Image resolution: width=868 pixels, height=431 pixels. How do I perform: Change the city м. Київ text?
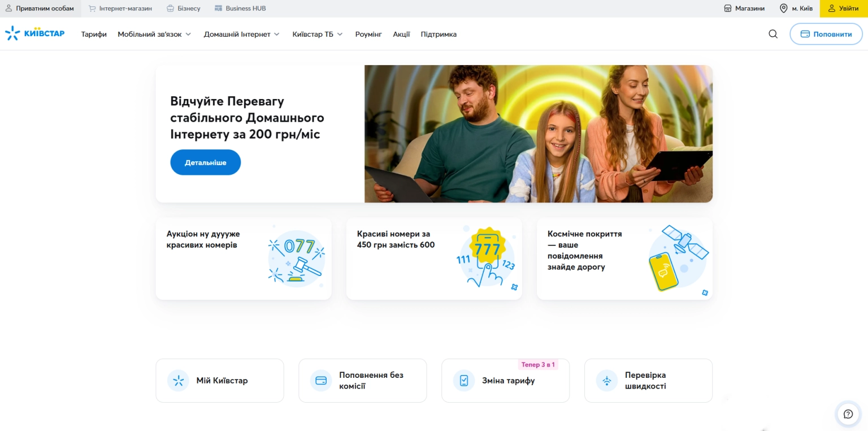pyautogui.click(x=802, y=8)
